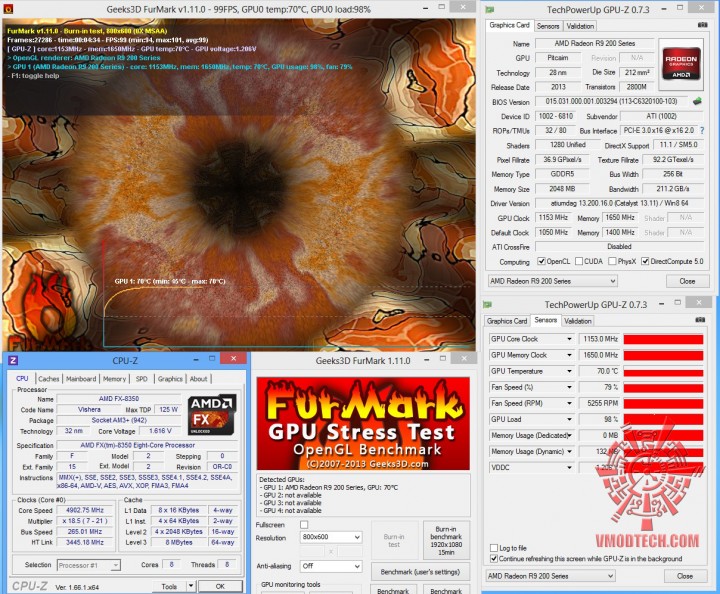The height and width of the screenshot is (594, 720).
Task: Open the CPU-Z Mainboard tab
Action: tap(81, 379)
